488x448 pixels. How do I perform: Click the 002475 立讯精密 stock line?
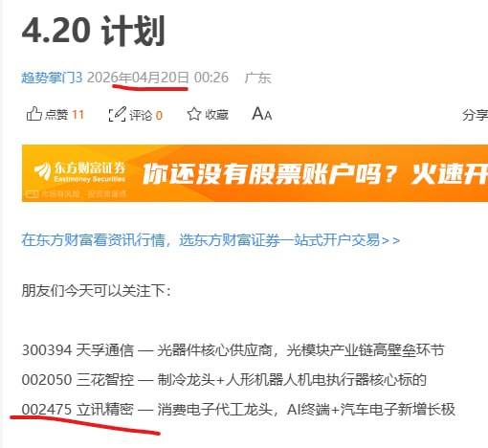[238, 409]
